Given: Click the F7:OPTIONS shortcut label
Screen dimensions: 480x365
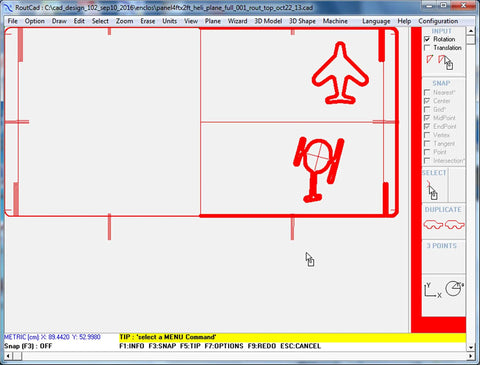Looking at the screenshot, I should pos(224,346).
